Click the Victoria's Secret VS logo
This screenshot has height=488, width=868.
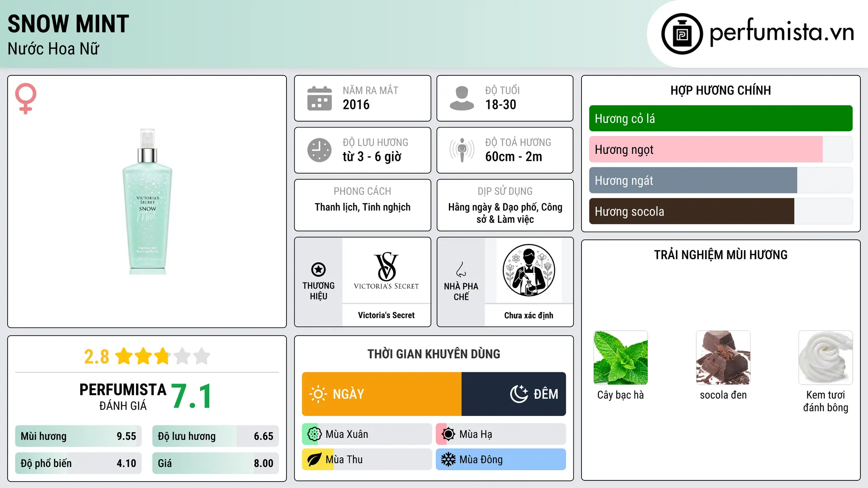tap(386, 270)
